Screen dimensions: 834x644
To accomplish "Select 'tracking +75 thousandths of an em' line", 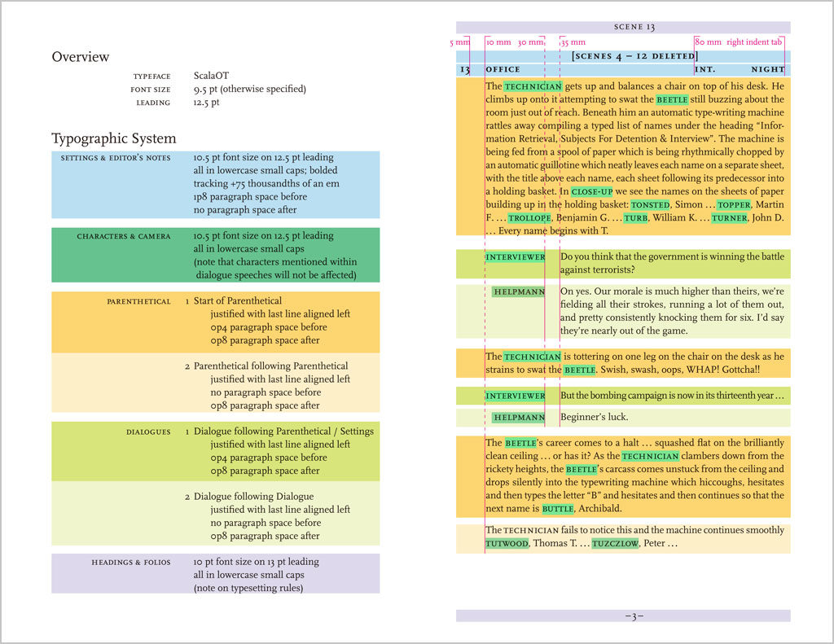I will click(266, 183).
